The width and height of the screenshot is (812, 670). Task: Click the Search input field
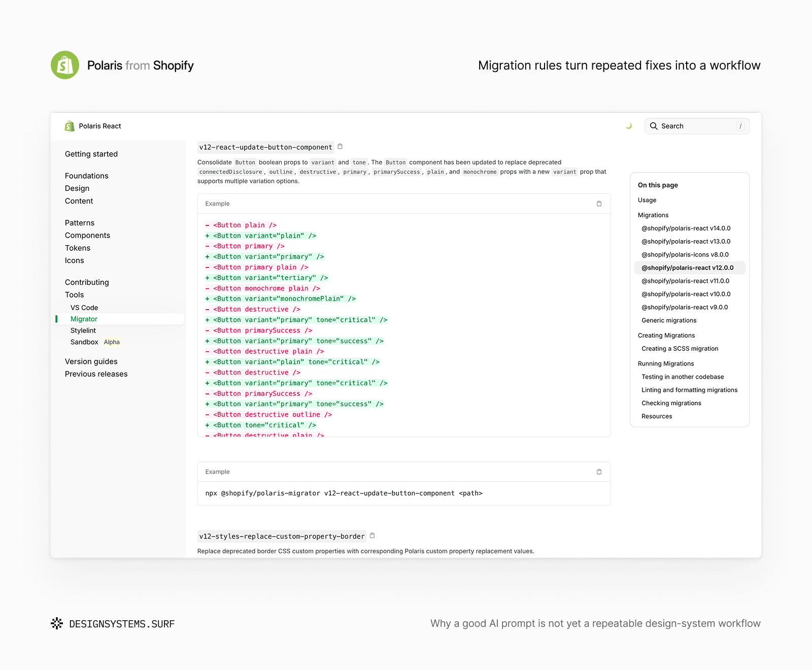(x=697, y=126)
